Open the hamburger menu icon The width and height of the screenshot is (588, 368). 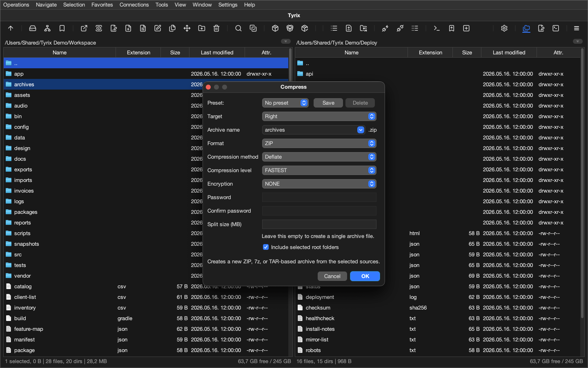coord(577,28)
